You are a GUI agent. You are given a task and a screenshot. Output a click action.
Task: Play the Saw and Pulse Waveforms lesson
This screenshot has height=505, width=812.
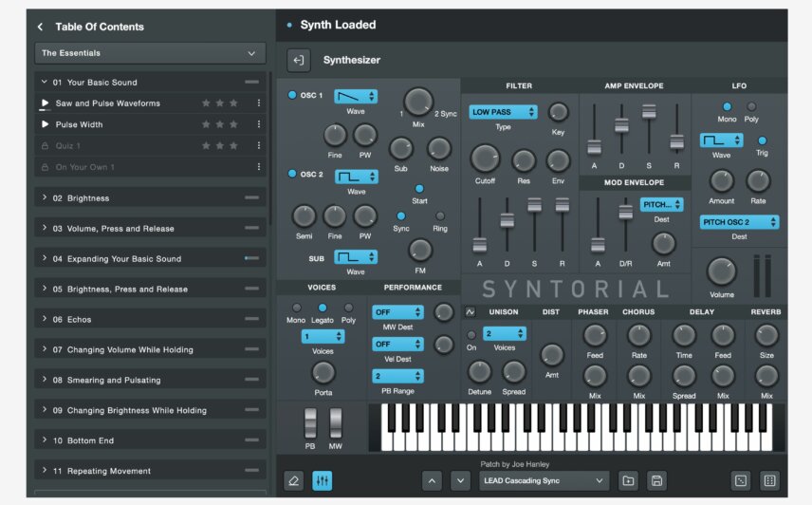coord(45,103)
